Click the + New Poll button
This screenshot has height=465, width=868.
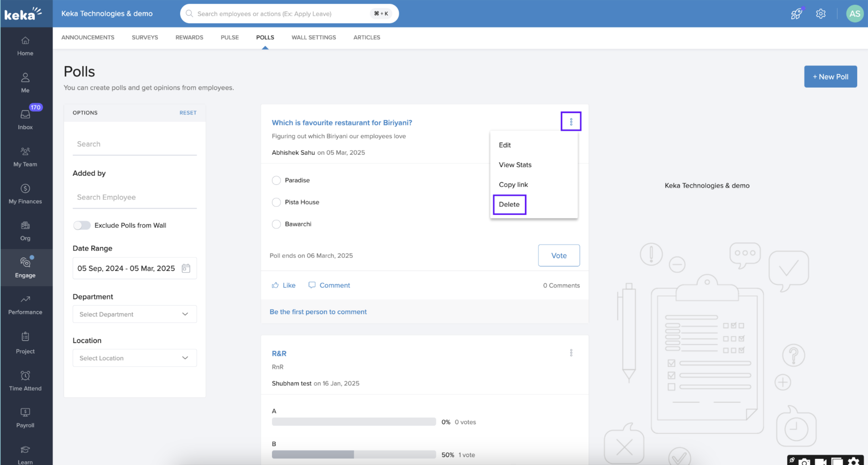click(830, 76)
